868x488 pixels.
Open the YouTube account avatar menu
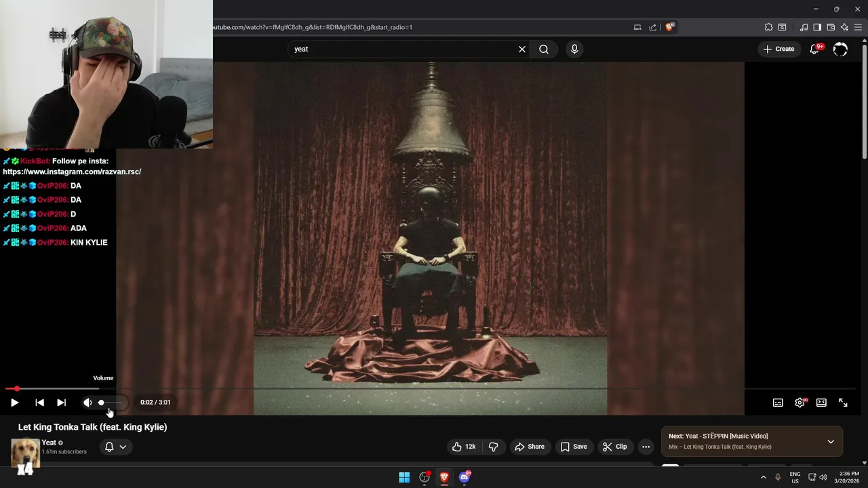coord(840,49)
